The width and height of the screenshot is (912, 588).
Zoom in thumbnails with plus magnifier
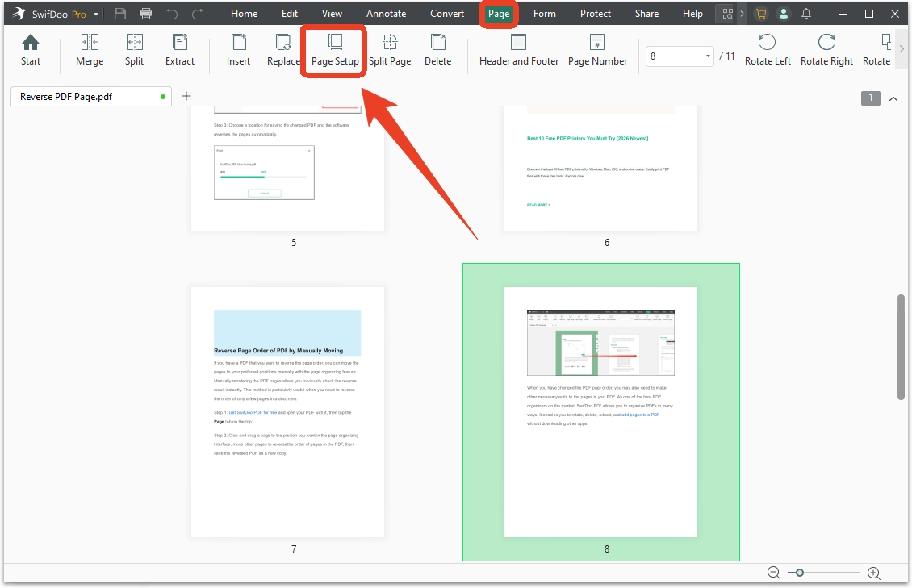(x=873, y=573)
